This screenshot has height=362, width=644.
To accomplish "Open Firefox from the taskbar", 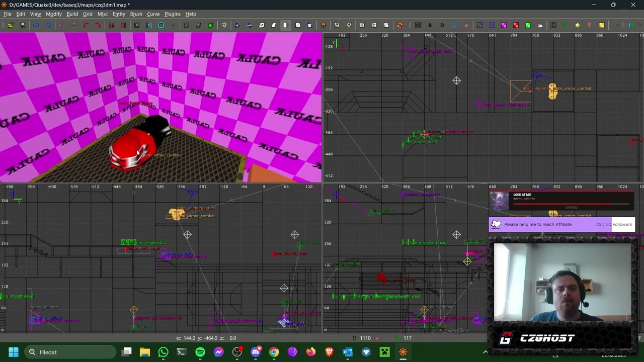I will click(x=311, y=352).
